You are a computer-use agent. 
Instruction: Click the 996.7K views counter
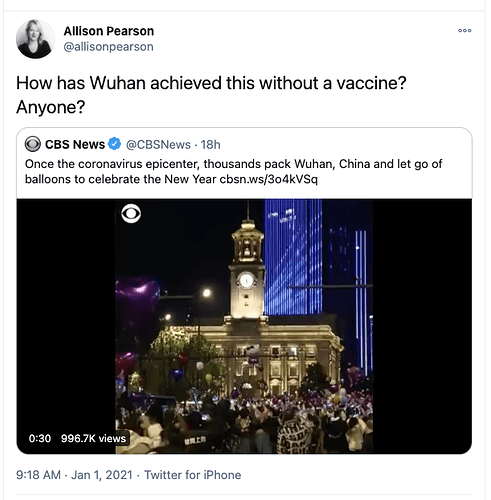[x=93, y=438]
